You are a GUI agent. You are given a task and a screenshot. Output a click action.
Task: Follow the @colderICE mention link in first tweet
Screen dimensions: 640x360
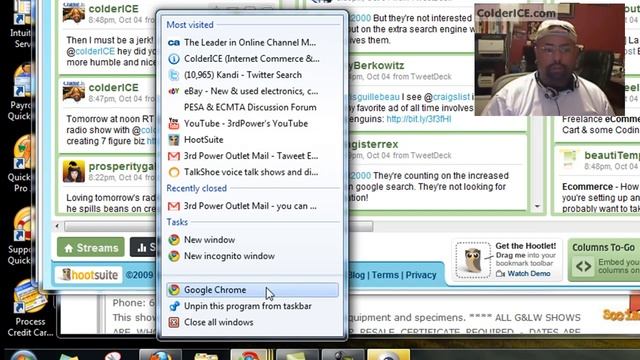coord(91,51)
